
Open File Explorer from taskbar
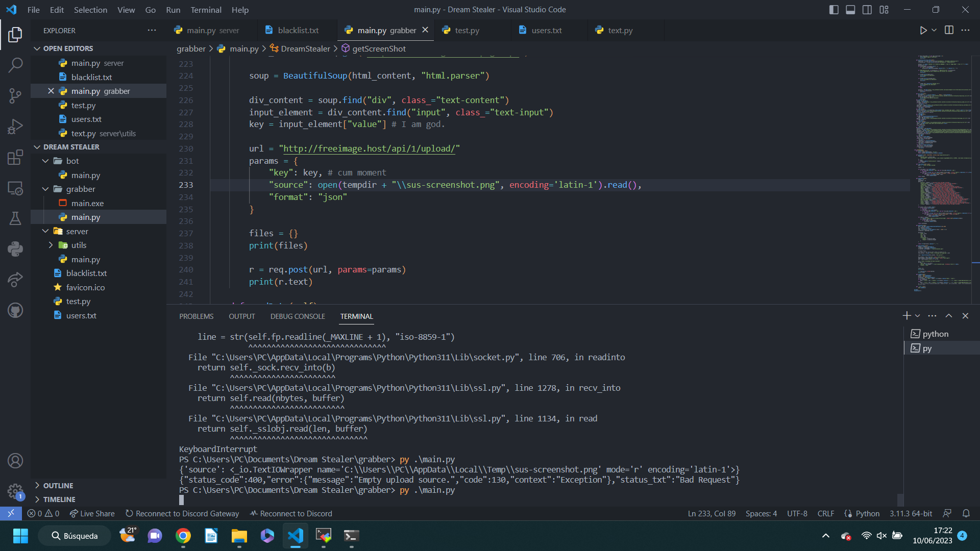pyautogui.click(x=239, y=536)
